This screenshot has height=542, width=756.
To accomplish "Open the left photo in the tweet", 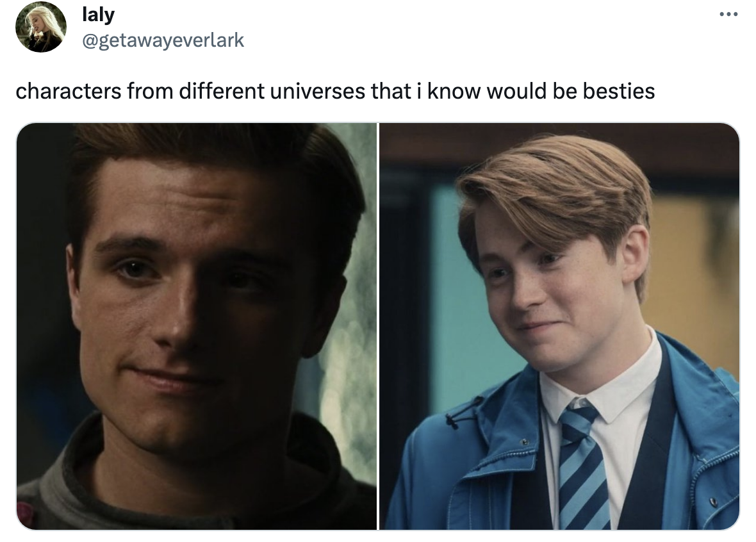I will [196, 327].
